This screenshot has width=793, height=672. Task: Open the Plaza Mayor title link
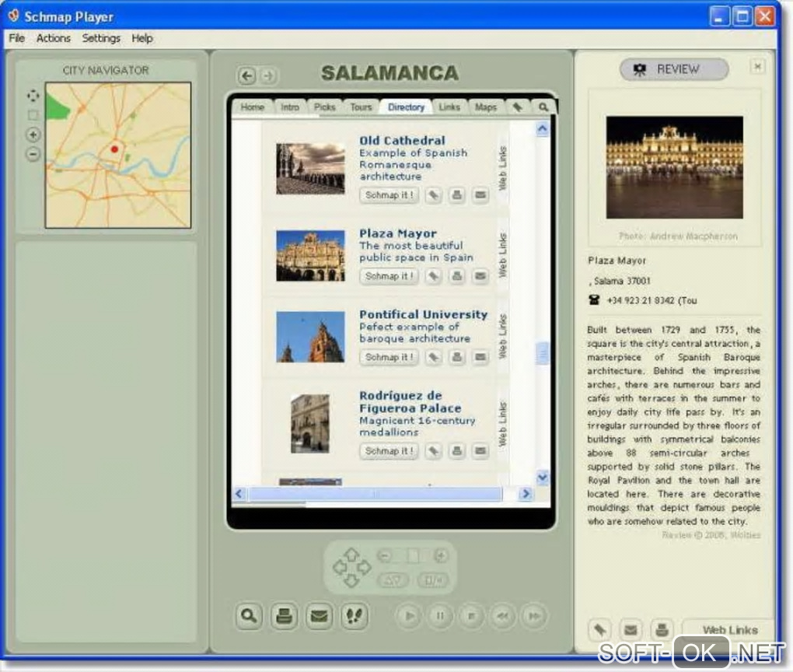(x=398, y=234)
